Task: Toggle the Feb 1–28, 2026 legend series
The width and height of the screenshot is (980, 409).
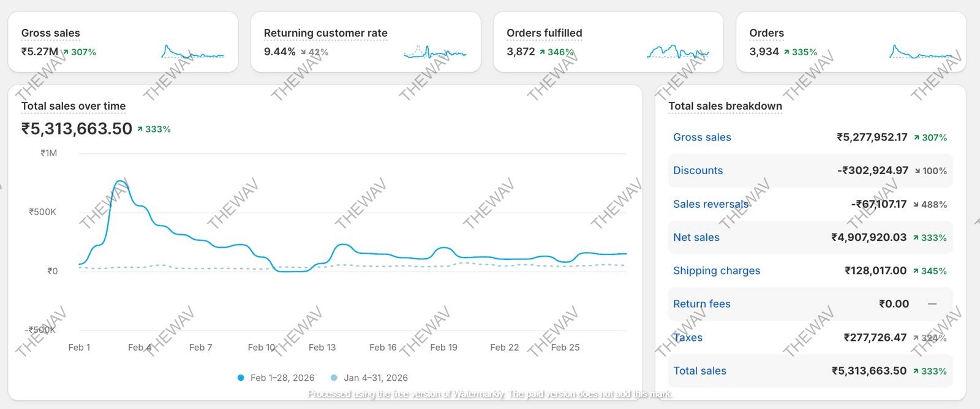Action: point(276,378)
